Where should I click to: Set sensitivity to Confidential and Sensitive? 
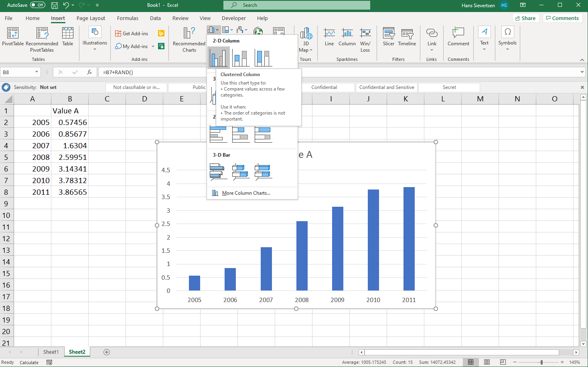click(x=387, y=87)
